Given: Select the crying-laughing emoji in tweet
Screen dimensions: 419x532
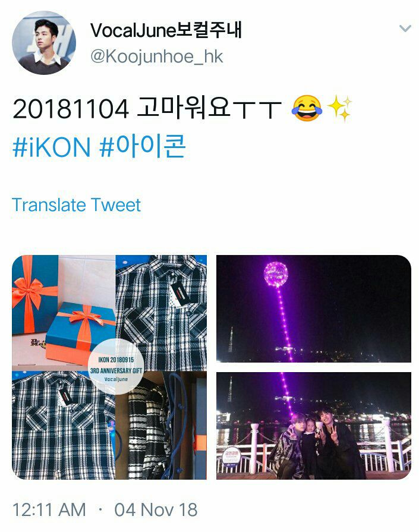Looking at the screenshot, I should [x=307, y=108].
